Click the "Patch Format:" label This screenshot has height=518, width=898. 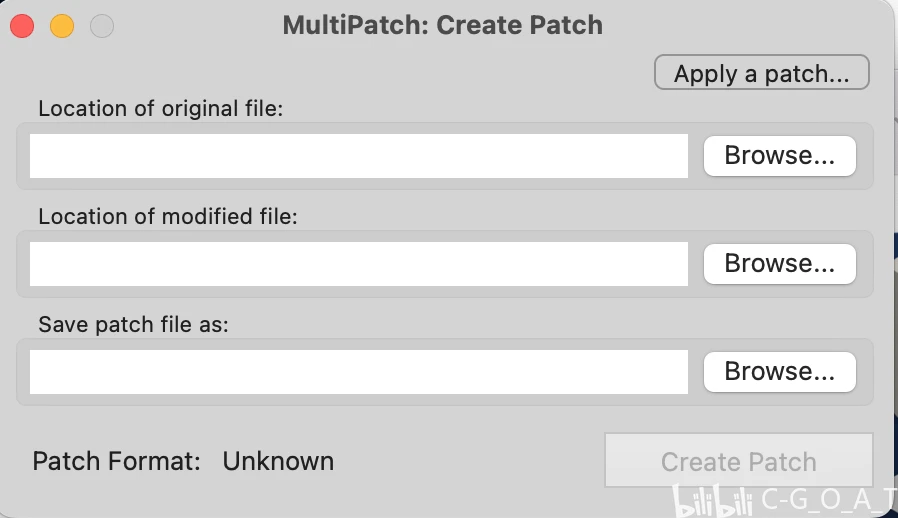tap(117, 461)
